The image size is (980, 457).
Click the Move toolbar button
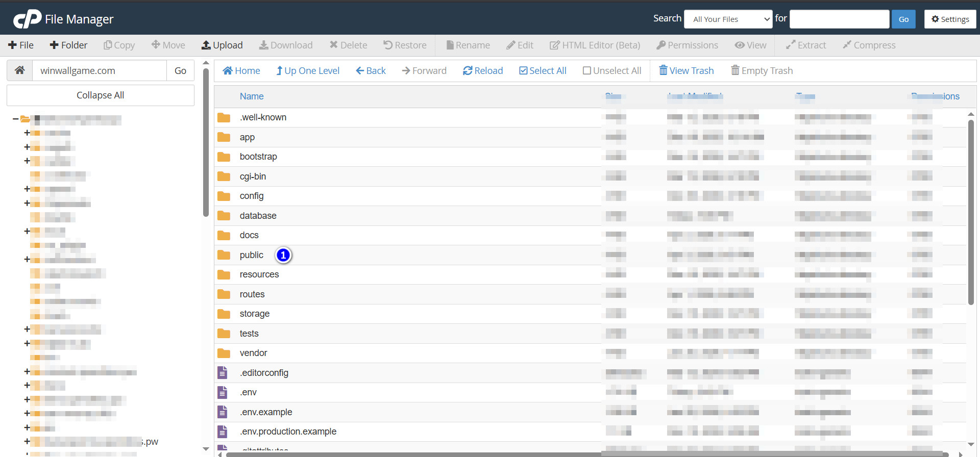(x=168, y=45)
